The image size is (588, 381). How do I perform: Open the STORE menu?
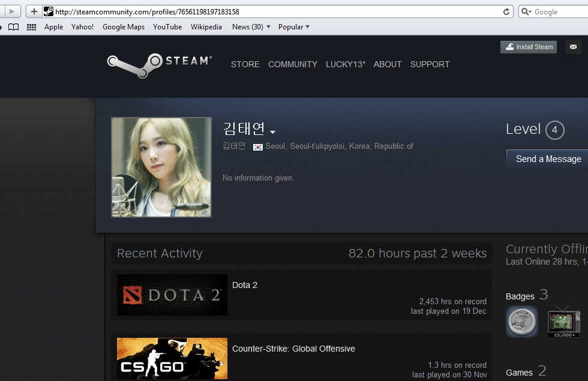click(x=245, y=65)
